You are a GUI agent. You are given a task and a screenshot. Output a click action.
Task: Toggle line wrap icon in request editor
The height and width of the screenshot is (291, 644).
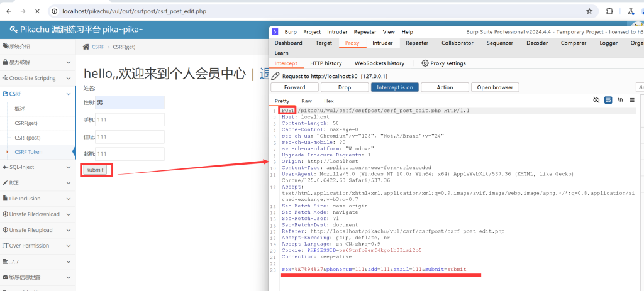[608, 100]
